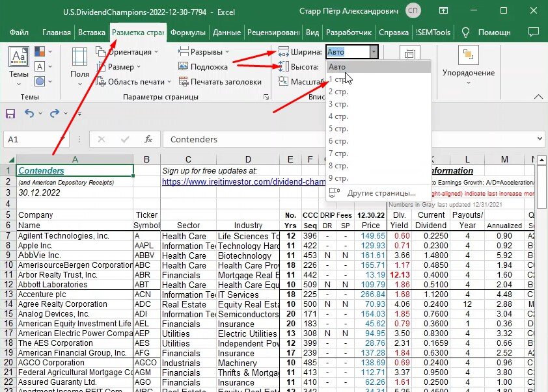The width and height of the screenshot is (548, 392).
Task: Open theme Fonts menu
Action: click(x=44, y=66)
